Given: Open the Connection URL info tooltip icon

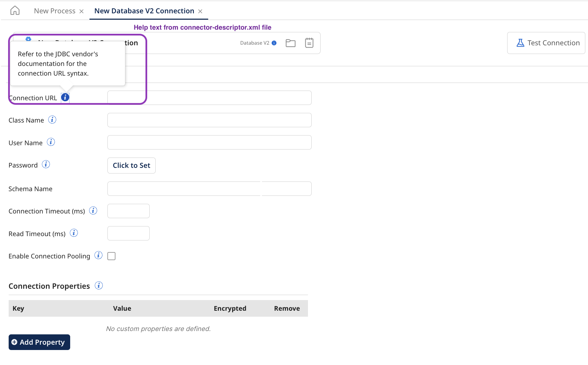Looking at the screenshot, I should tap(65, 97).
